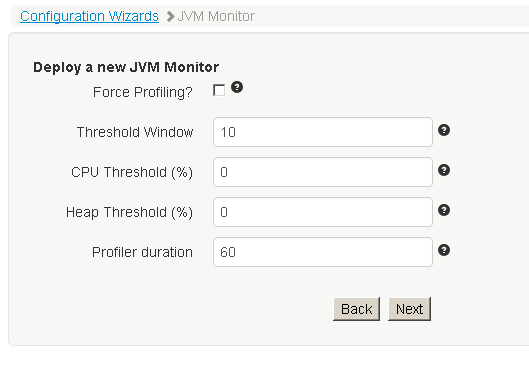Click the Threshold Window label
The image size is (529, 372).
(135, 132)
